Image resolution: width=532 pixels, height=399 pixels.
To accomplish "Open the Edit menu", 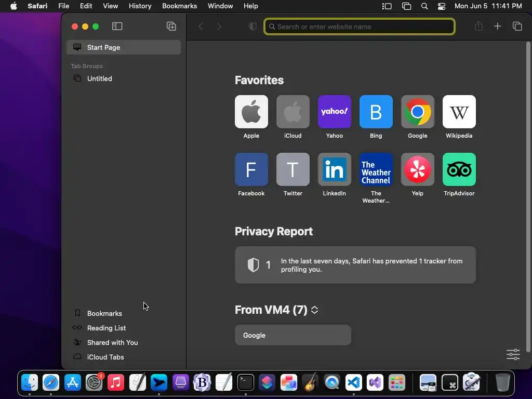I will coord(86,6).
